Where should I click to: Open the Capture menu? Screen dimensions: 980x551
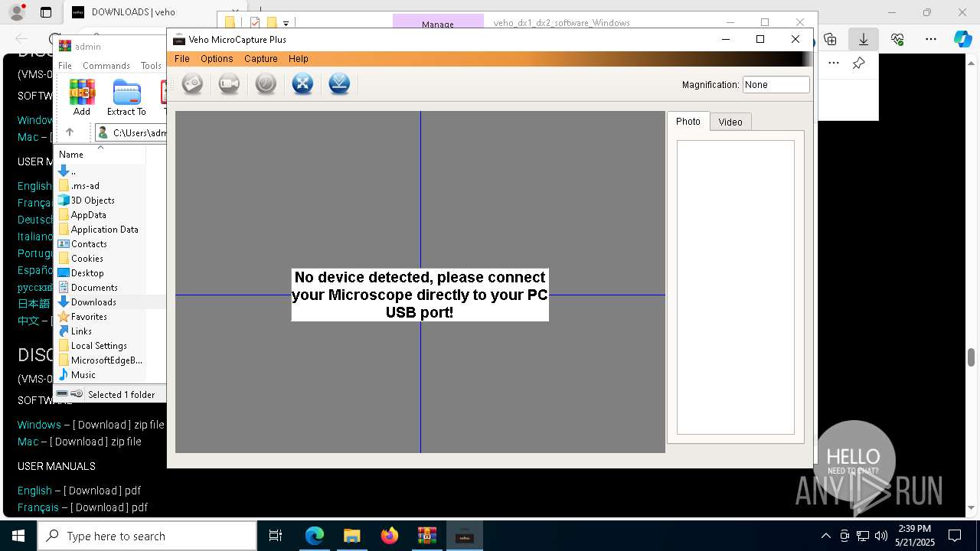pos(260,59)
